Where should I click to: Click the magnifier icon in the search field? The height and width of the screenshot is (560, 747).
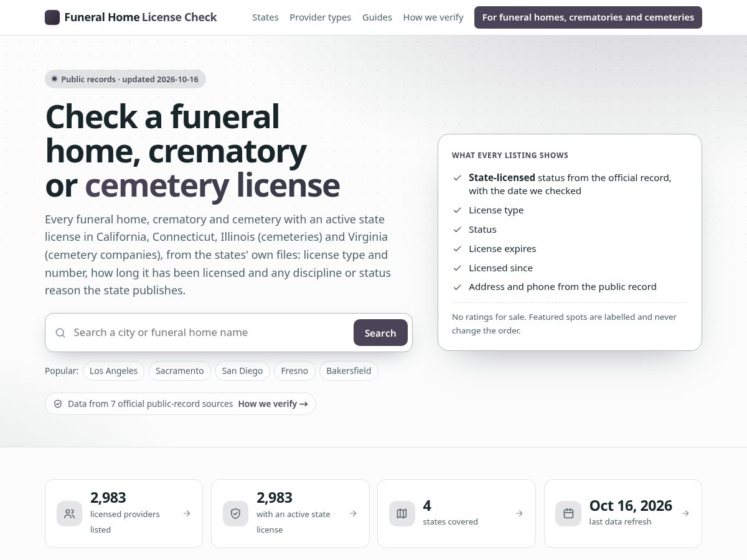(60, 333)
